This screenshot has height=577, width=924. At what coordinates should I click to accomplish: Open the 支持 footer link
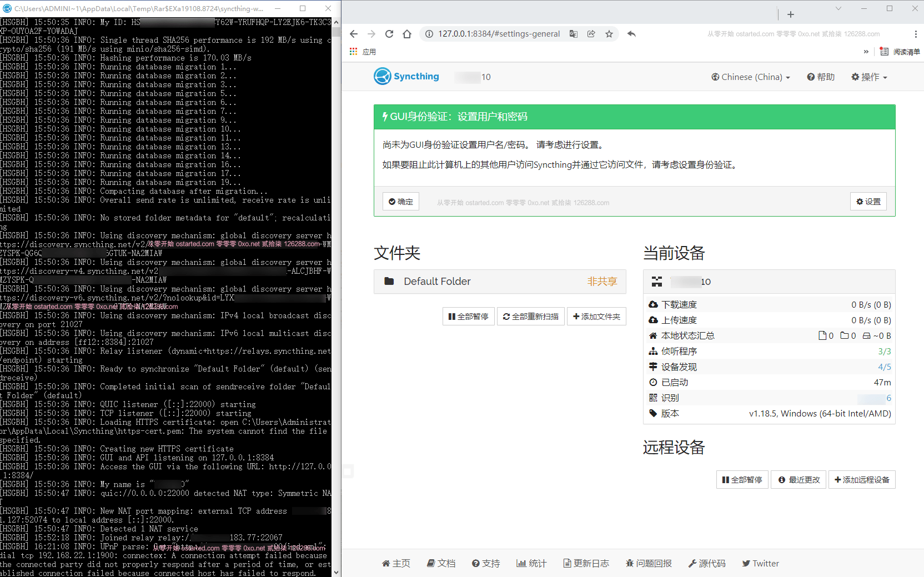(486, 563)
